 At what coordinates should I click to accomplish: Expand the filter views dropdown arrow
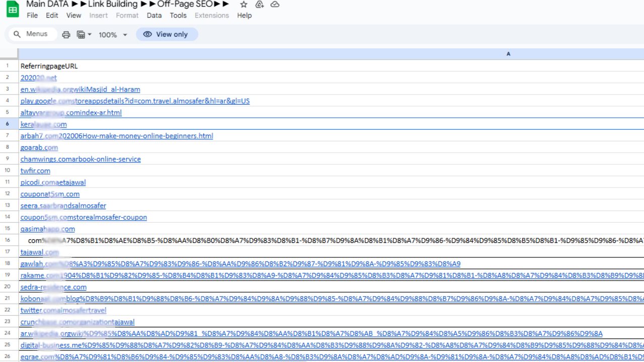tap(90, 35)
